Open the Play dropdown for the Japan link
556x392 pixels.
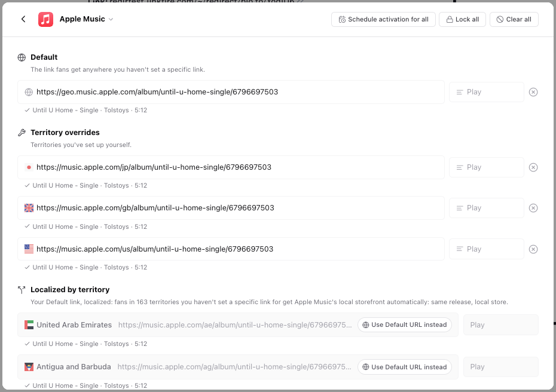tap(487, 167)
